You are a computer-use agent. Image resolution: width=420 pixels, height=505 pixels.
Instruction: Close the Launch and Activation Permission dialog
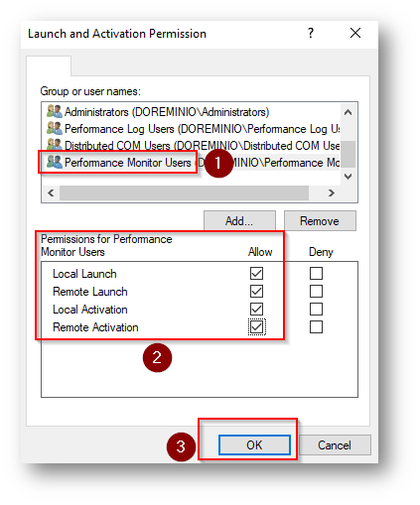pos(355,33)
